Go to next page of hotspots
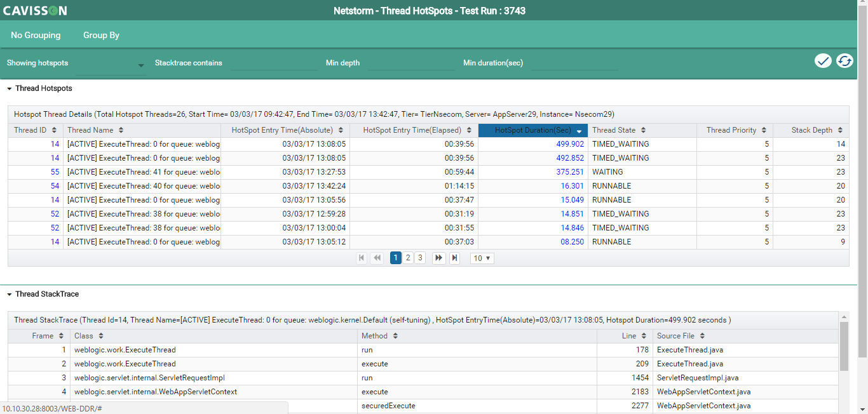This screenshot has width=868, height=414. tap(438, 258)
